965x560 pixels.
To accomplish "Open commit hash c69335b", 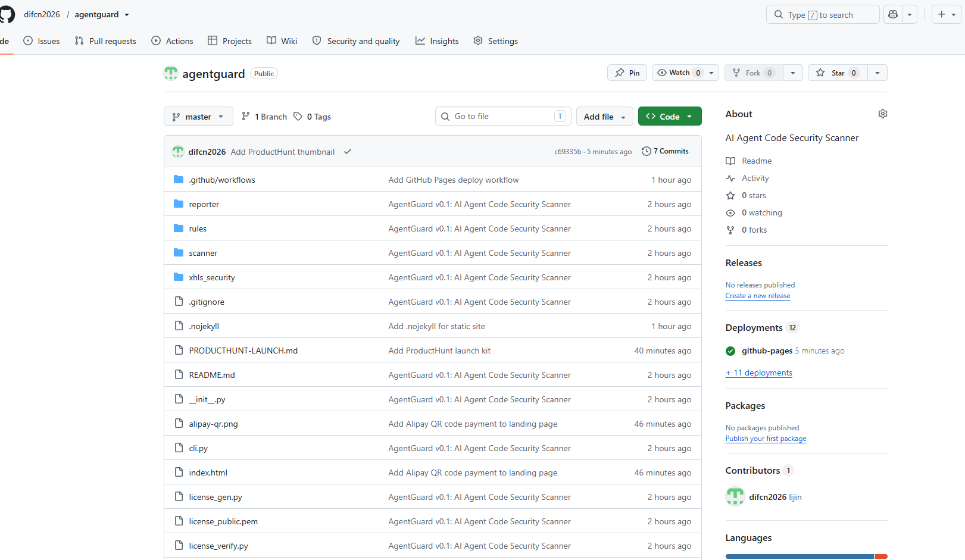I will (x=568, y=152).
